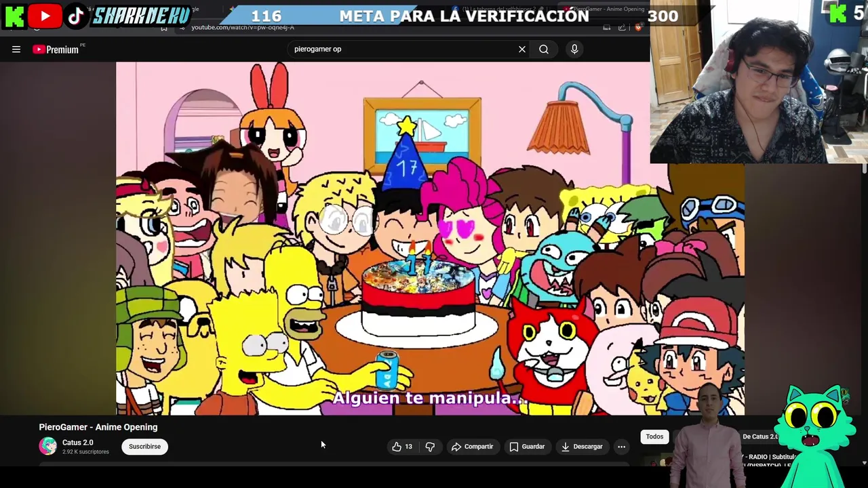Download the video with the Descargar button
Image resolution: width=868 pixels, height=488 pixels.
[x=582, y=447]
